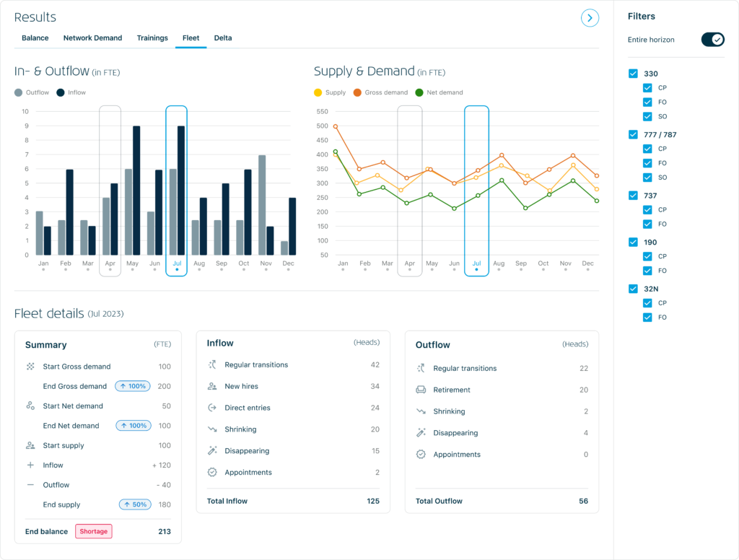Image resolution: width=739 pixels, height=560 pixels.
Task: Uncheck the SO checkbox under 777 / 787
Action: [x=647, y=178]
